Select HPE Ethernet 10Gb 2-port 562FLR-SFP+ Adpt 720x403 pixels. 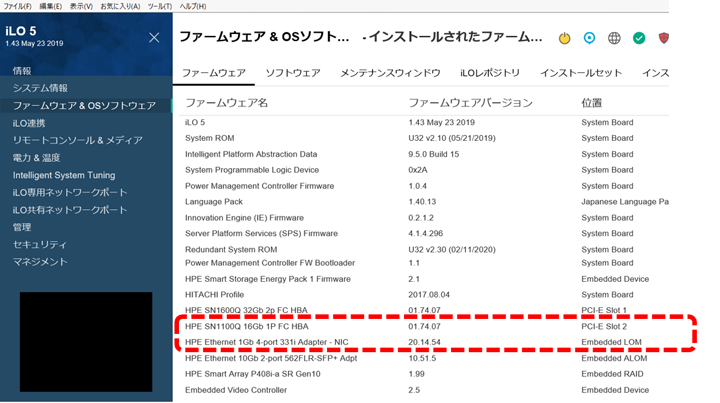click(271, 358)
